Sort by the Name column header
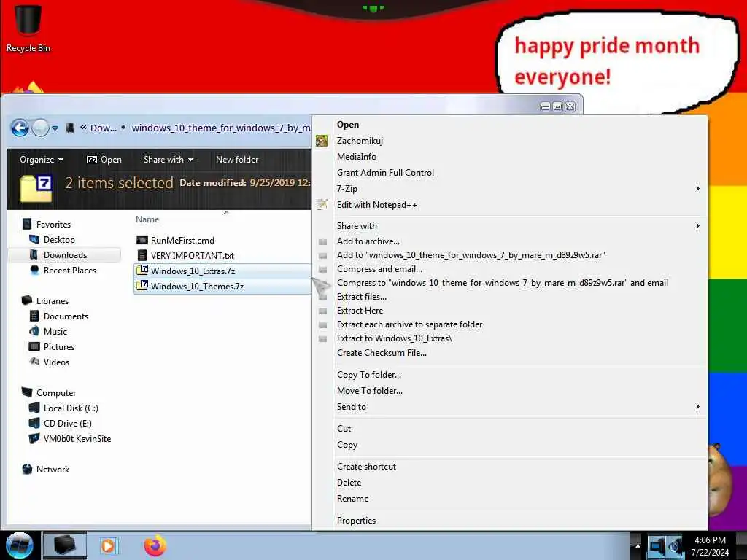The width and height of the screenshot is (747, 560). [x=147, y=219]
